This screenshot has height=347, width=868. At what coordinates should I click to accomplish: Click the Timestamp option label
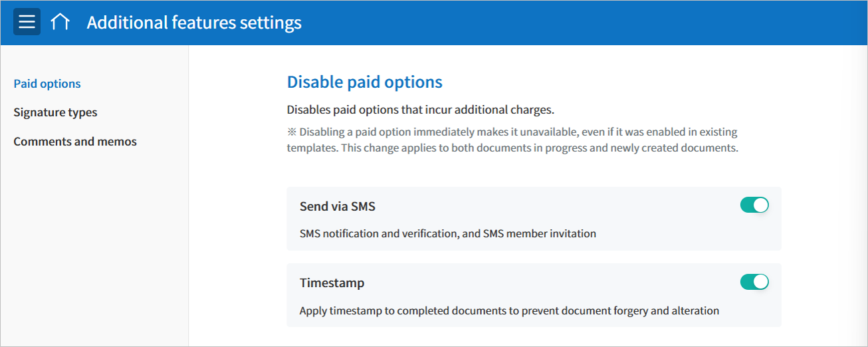coord(332,283)
